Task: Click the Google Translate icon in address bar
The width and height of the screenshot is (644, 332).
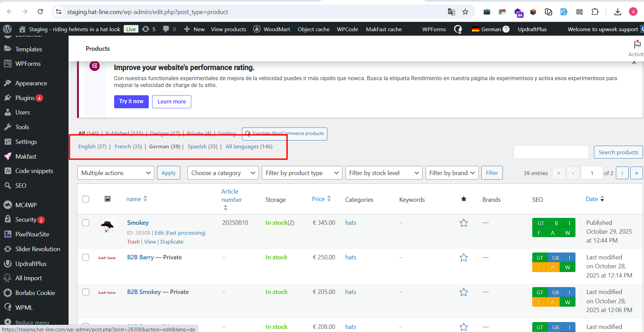Action: (x=451, y=12)
